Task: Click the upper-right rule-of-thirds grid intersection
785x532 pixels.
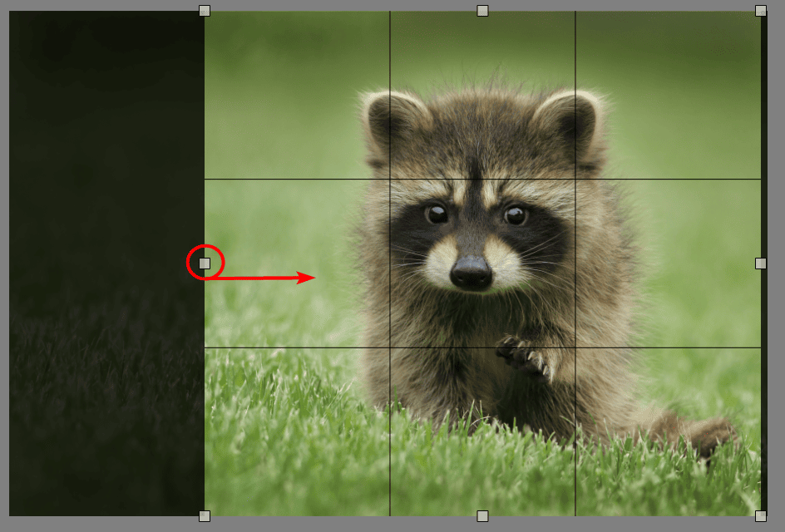Action: point(575,179)
